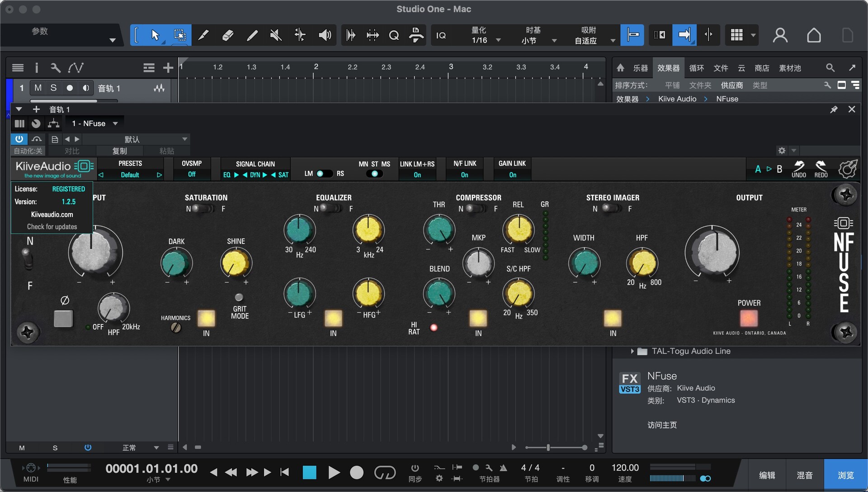The width and height of the screenshot is (868, 492).
Task: Click the Record button in transport
Action: pos(357,473)
